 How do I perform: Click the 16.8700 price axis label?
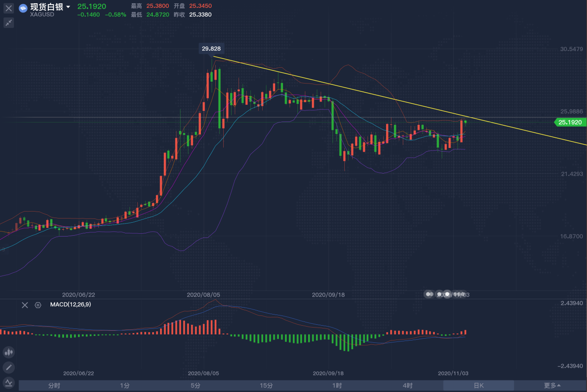(x=571, y=236)
